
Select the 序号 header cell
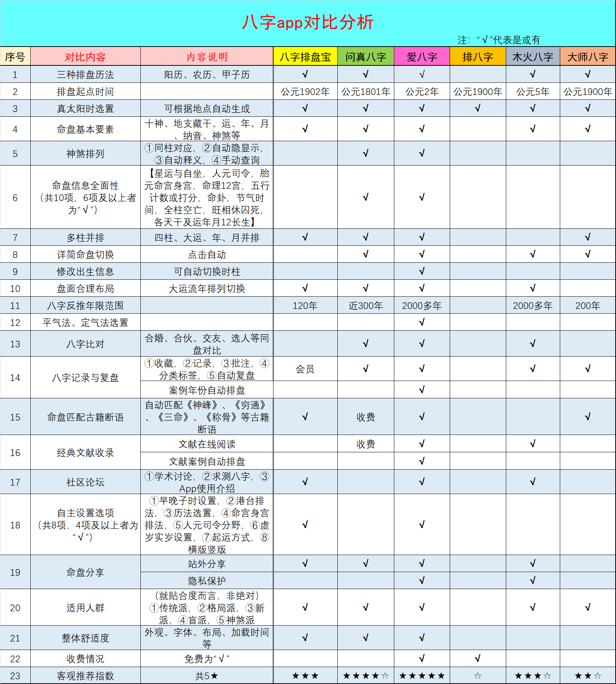pos(15,57)
